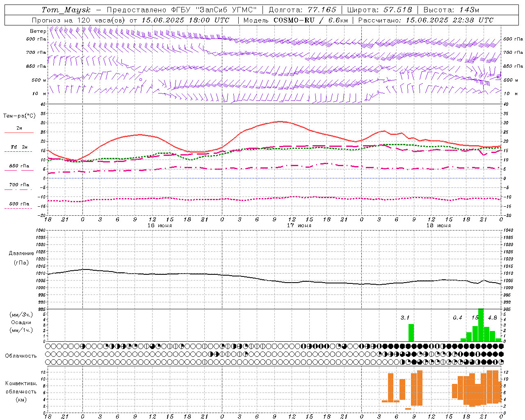Click the Тем-ра(°C) axis title
This screenshot has height=420, width=525.
click(19, 116)
